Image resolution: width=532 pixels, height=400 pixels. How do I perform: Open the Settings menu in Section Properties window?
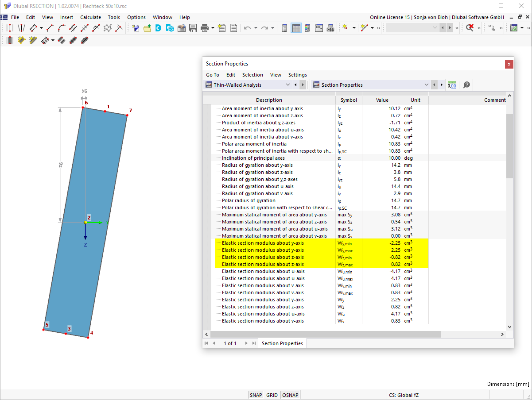297,75
